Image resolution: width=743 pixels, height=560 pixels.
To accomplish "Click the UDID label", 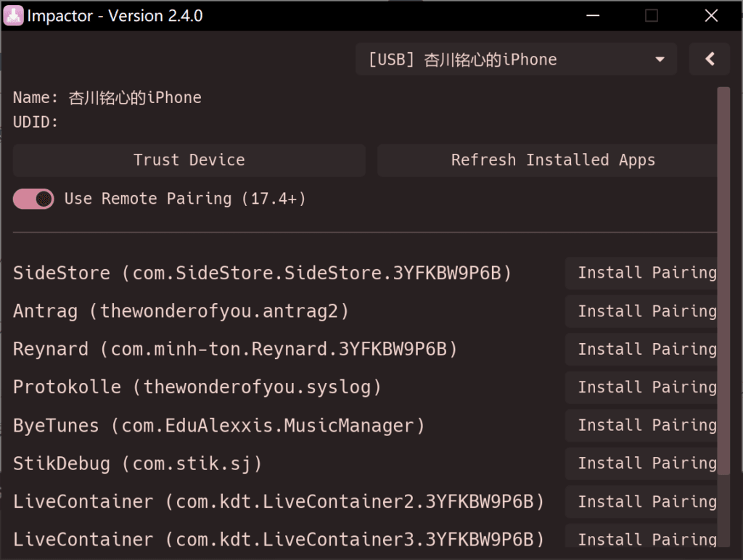I will (36, 123).
